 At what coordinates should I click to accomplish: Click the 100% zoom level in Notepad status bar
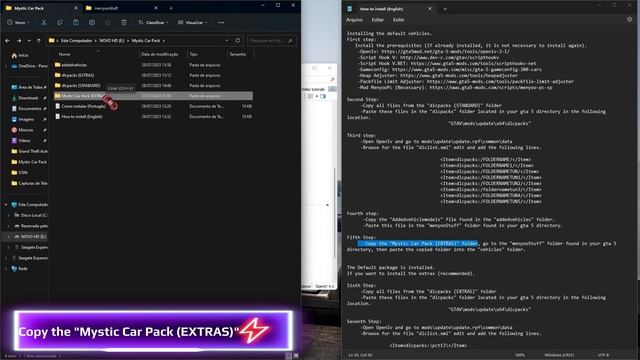520,355
